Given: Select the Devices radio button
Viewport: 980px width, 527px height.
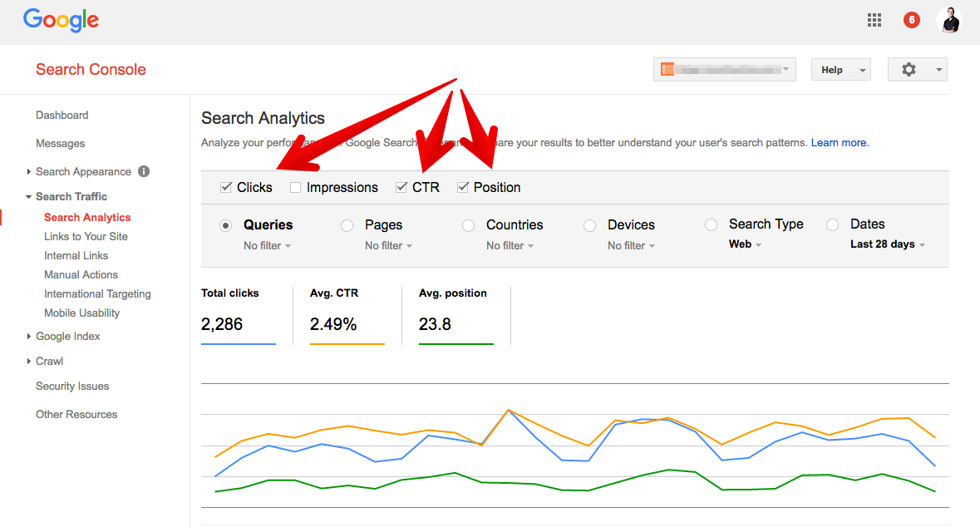Looking at the screenshot, I should pyautogui.click(x=590, y=225).
